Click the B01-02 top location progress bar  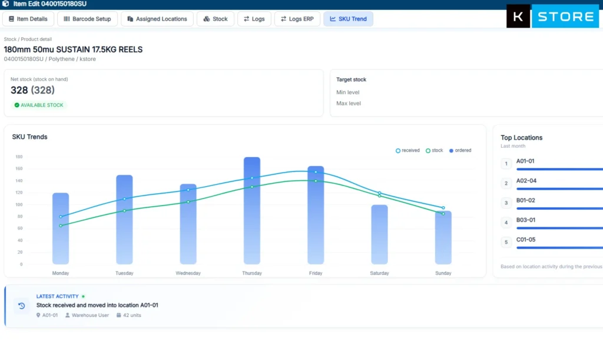(x=559, y=209)
